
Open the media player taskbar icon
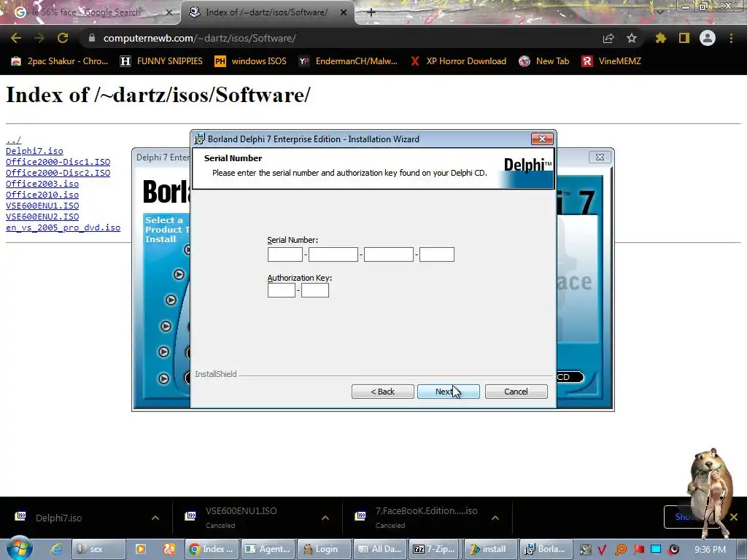tap(141, 549)
